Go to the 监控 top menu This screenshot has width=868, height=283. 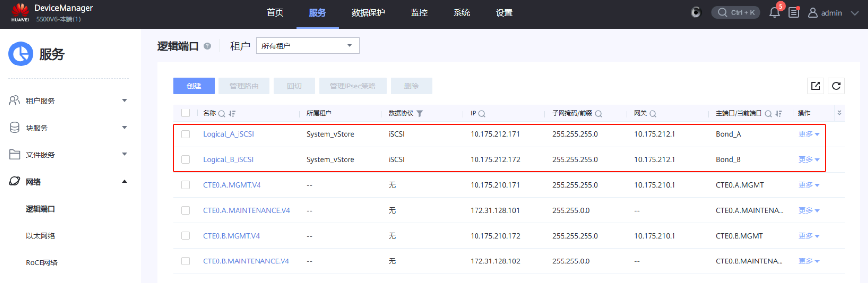pos(419,13)
